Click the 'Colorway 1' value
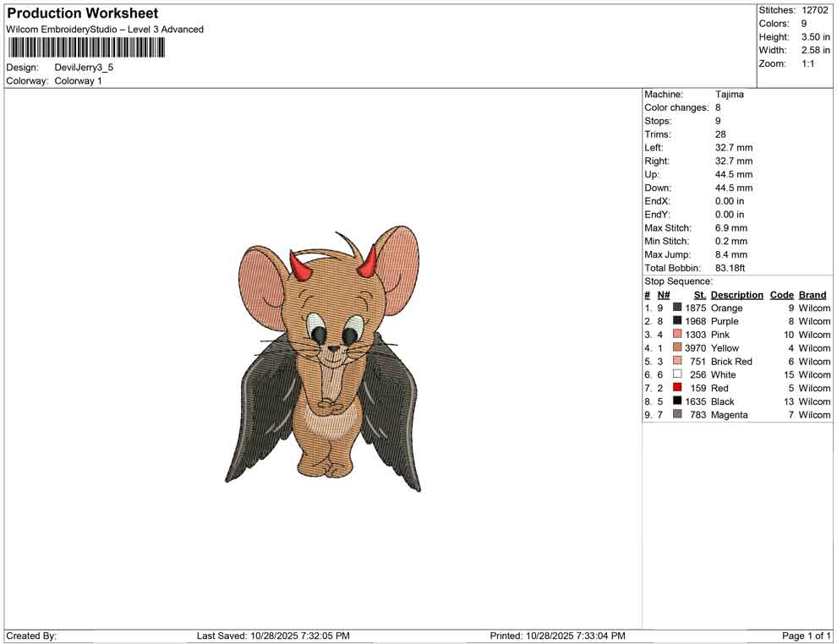This screenshot has height=644, width=837. (x=78, y=81)
